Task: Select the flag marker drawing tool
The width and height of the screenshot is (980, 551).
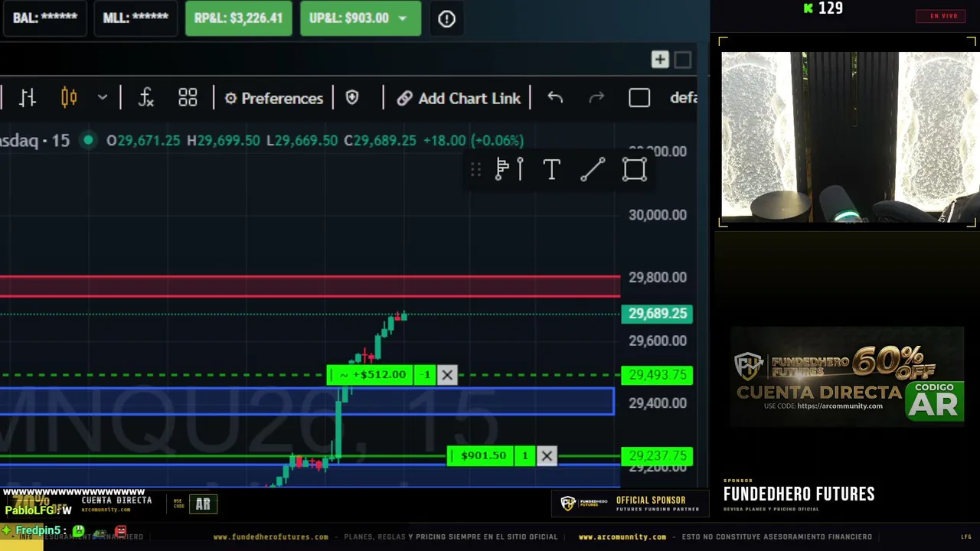Action: tap(509, 169)
